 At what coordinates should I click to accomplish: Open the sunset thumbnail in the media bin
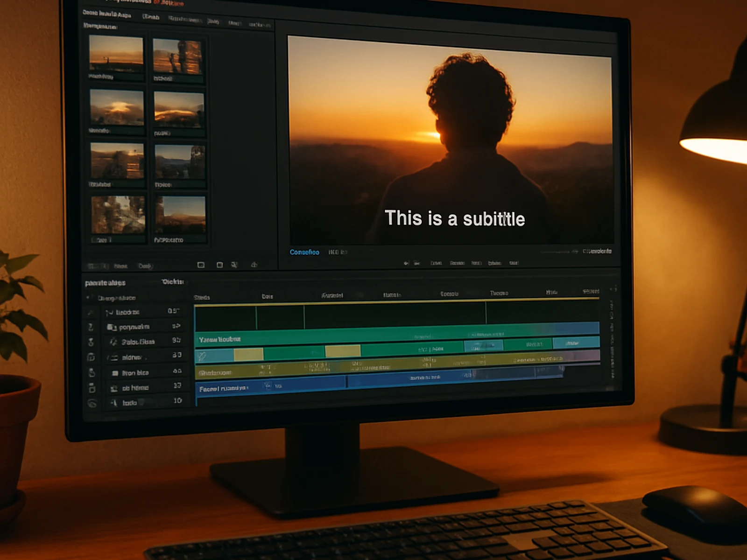pos(117,56)
